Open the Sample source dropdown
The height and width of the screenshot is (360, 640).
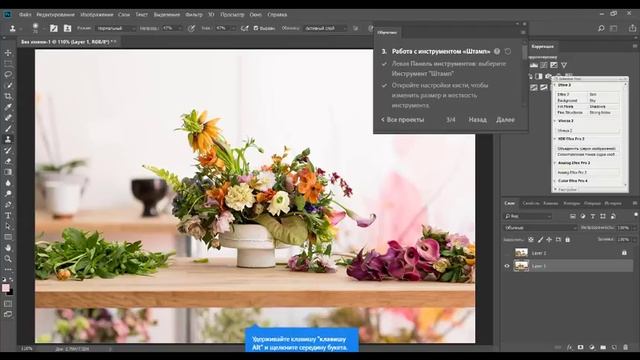(x=325, y=28)
